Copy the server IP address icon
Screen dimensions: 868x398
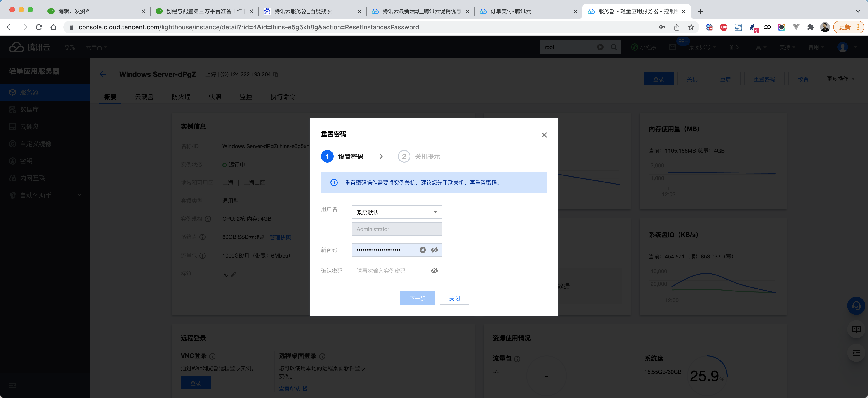(276, 74)
